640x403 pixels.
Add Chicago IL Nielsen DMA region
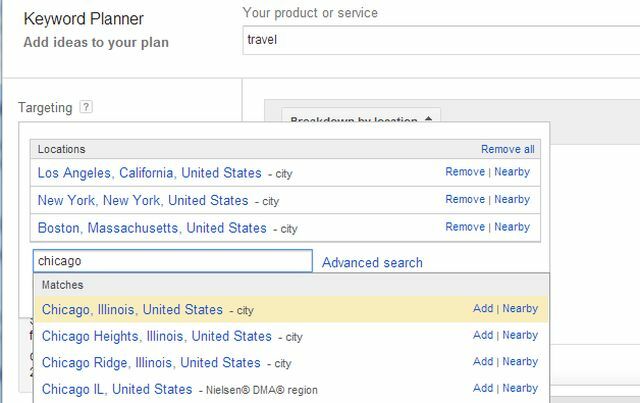coord(483,388)
